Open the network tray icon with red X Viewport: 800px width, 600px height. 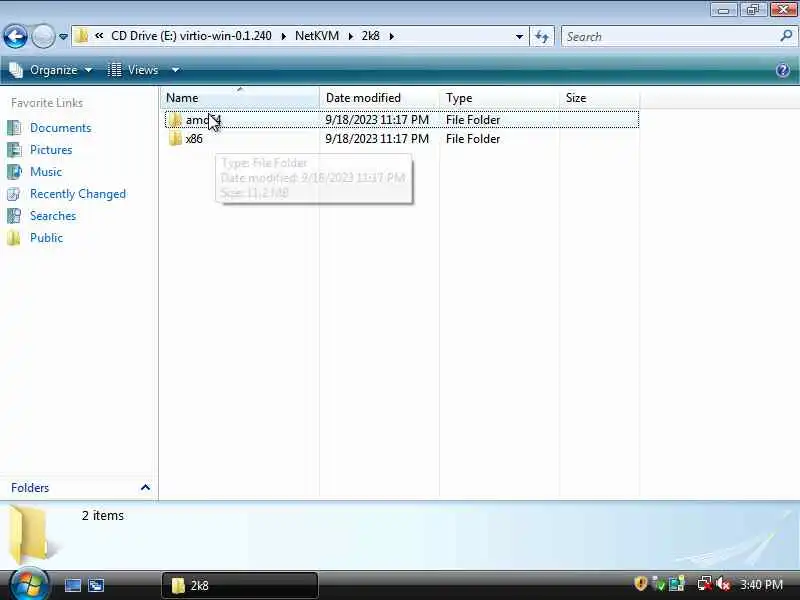tap(705, 584)
